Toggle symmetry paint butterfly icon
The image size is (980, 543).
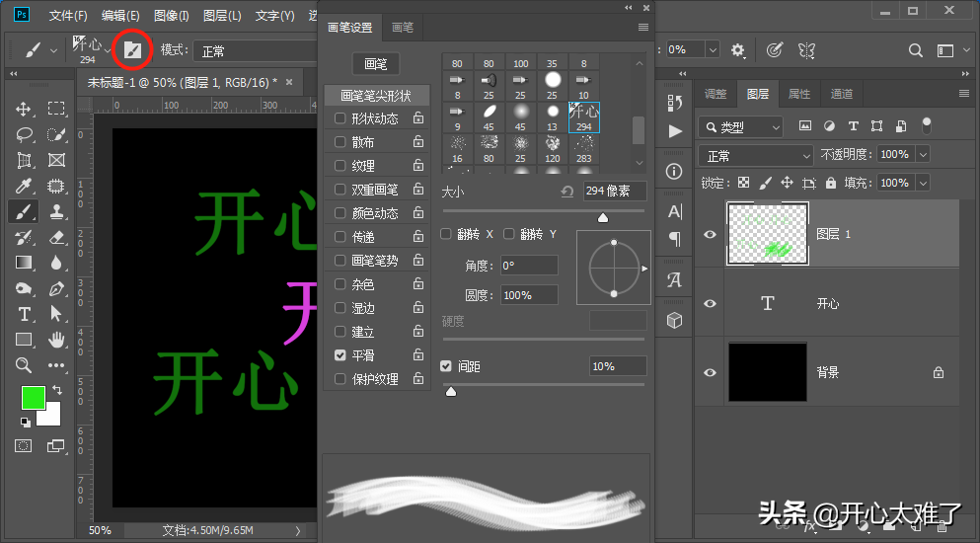pos(806,50)
